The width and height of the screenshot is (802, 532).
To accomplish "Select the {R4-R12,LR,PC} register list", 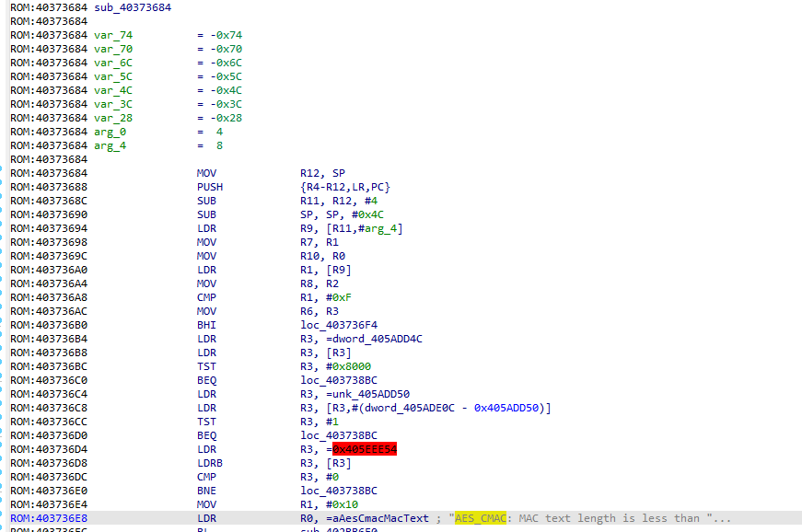I will (345, 187).
